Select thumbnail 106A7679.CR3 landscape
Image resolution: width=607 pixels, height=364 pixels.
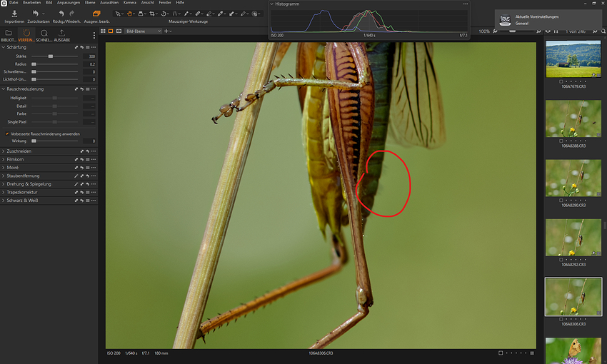tap(573, 59)
